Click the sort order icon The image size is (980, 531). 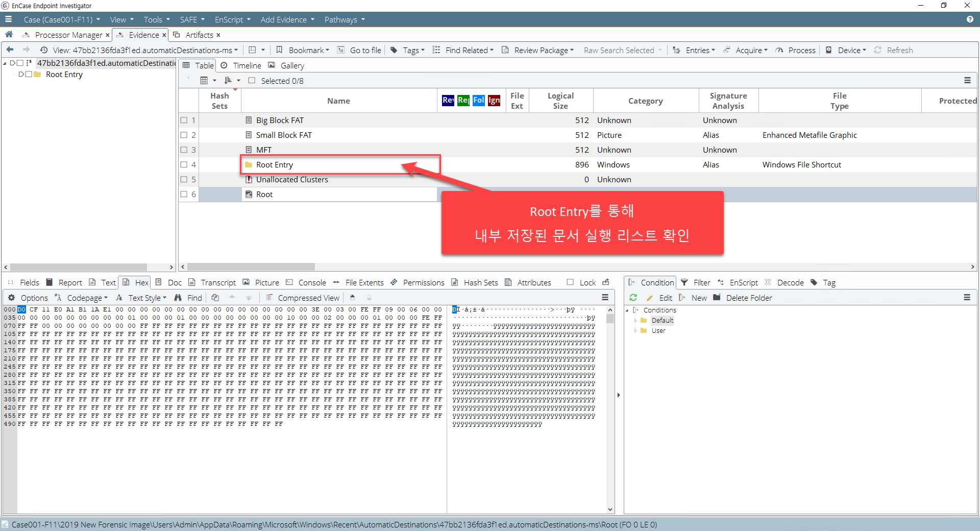coord(228,80)
